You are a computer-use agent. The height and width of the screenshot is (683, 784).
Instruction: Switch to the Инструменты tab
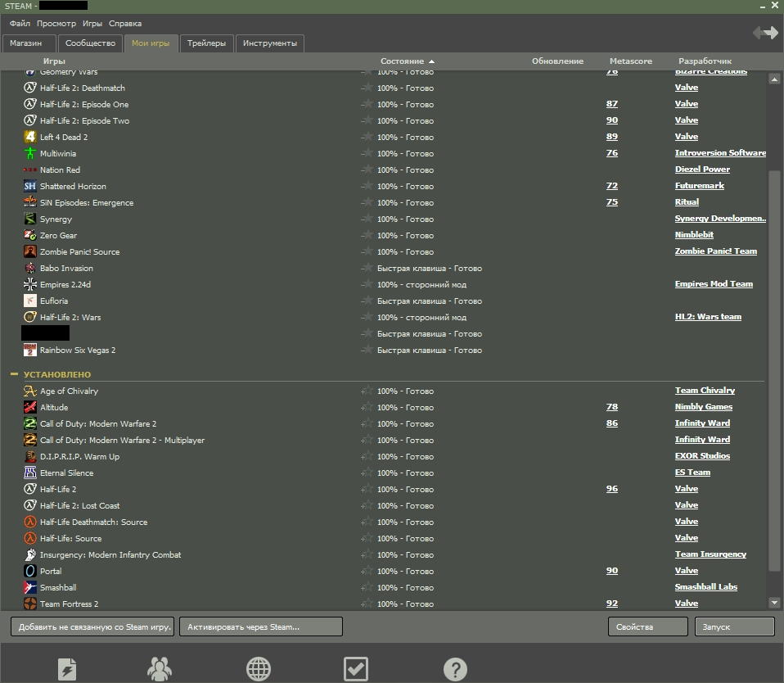point(270,43)
